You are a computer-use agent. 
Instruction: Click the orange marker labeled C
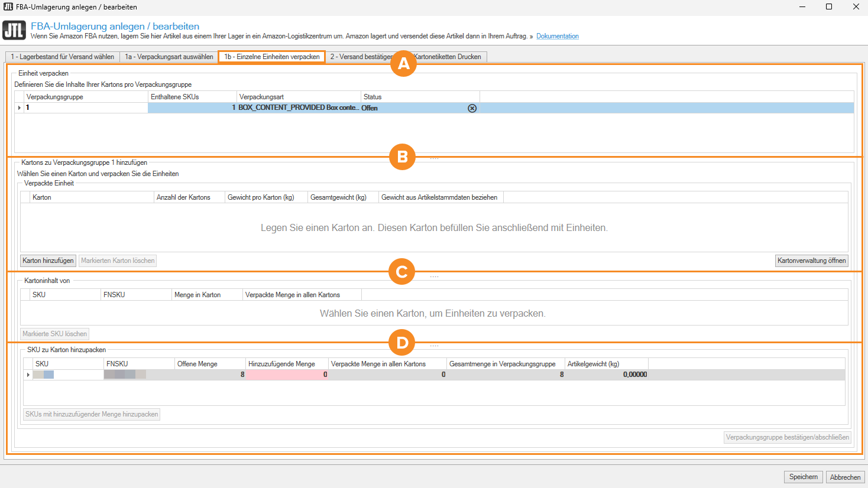point(401,272)
